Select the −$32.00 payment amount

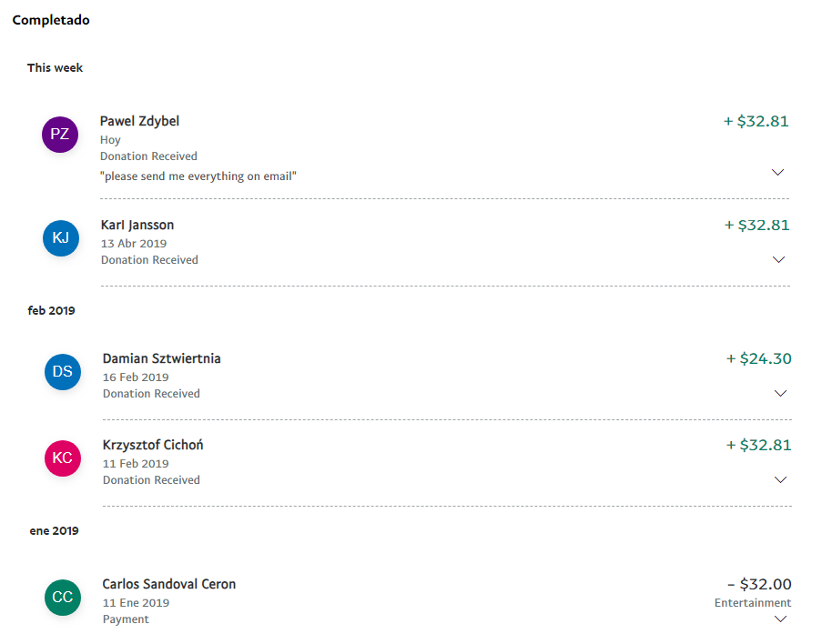tap(759, 584)
